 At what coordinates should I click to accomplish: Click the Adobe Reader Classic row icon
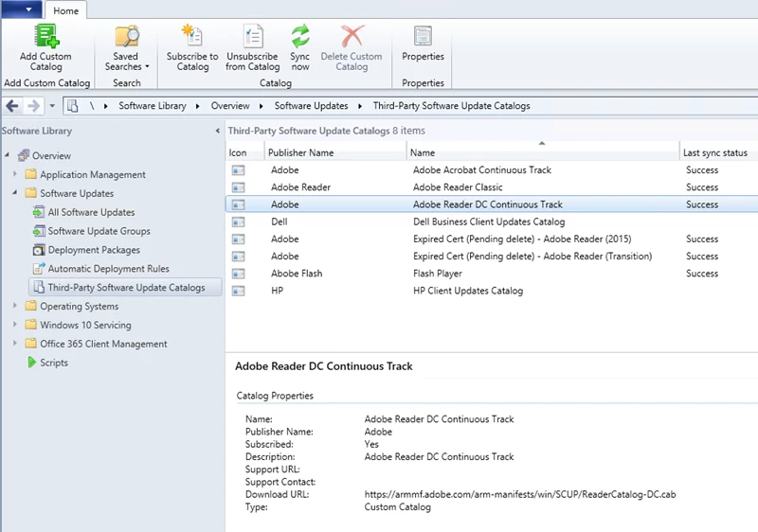coord(239,187)
